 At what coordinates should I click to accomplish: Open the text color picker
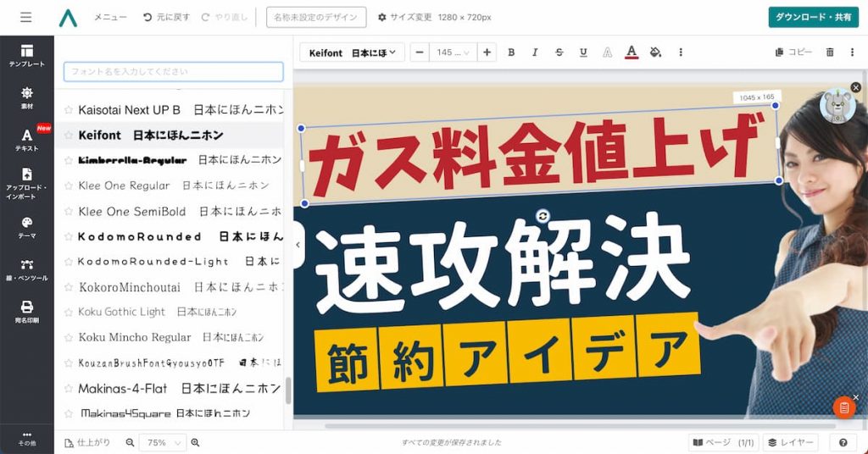(632, 53)
